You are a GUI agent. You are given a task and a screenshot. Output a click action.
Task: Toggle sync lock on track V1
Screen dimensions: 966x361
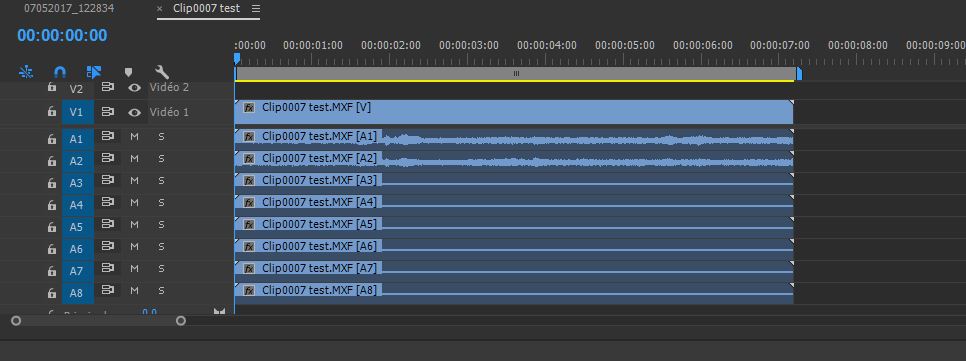click(108, 112)
